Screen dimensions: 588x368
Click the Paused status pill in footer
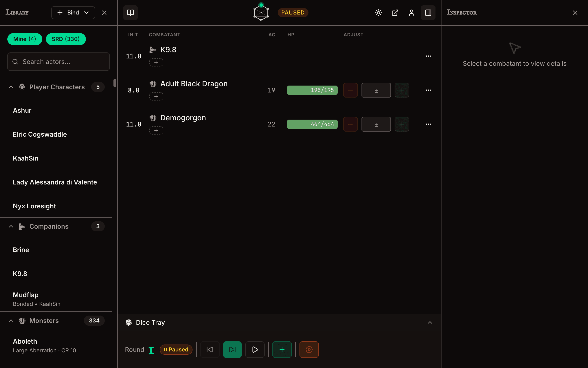[176, 350]
